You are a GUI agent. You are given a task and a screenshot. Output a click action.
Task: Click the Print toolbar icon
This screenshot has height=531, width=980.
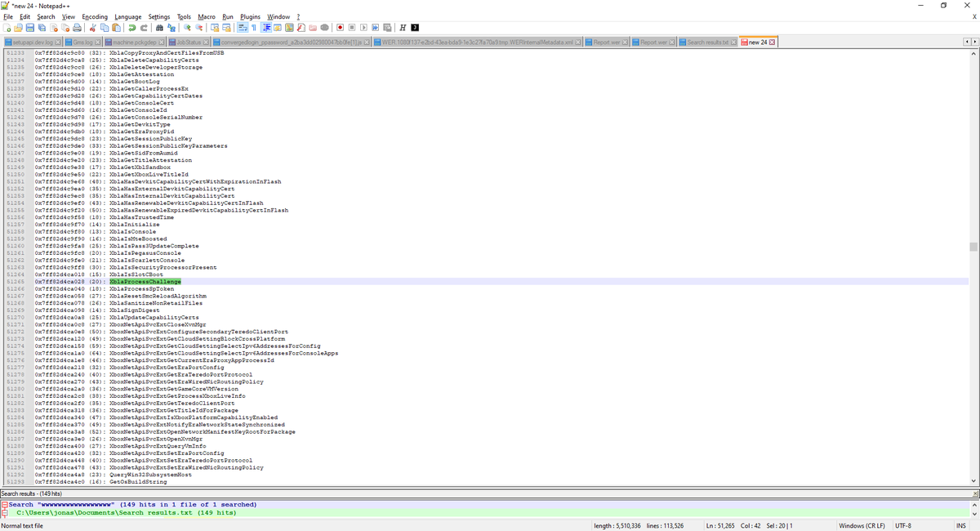click(x=77, y=28)
